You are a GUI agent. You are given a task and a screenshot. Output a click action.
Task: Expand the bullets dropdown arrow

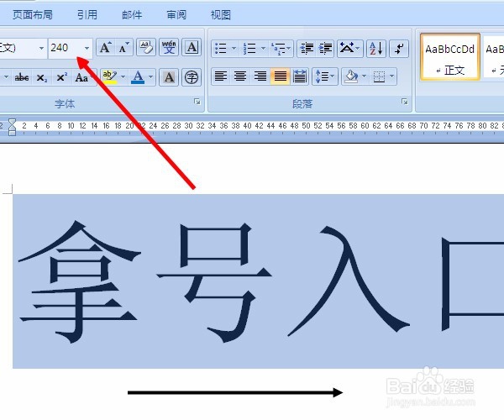(234, 48)
